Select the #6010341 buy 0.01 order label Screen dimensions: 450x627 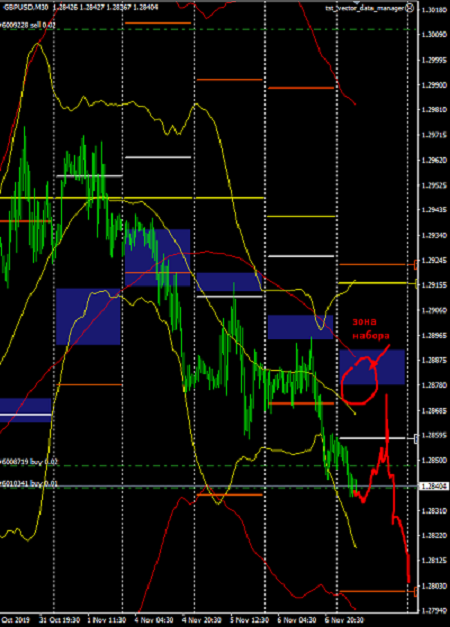pyautogui.click(x=29, y=483)
